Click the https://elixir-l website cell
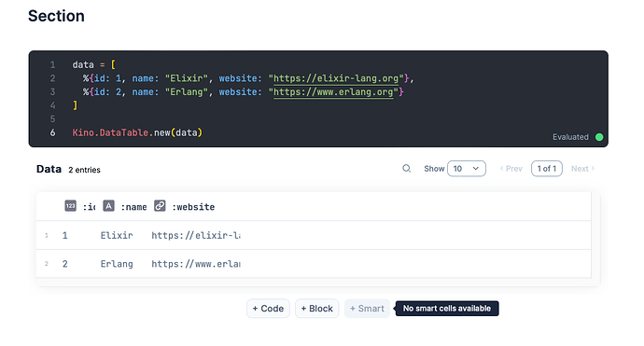The image size is (644, 346). coord(196,235)
